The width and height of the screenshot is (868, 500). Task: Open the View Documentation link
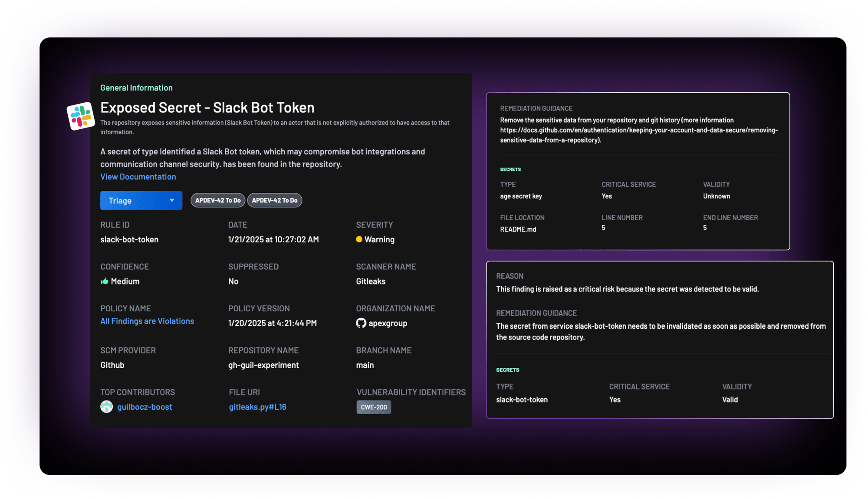point(138,176)
